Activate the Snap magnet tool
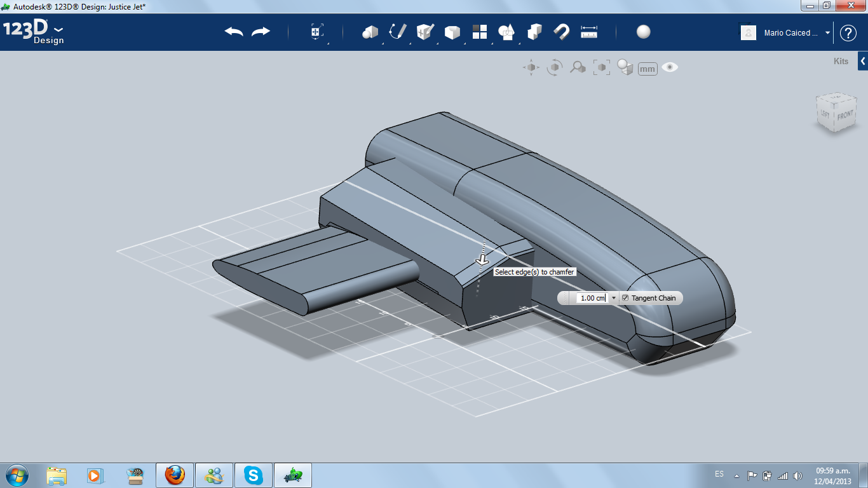The height and width of the screenshot is (488, 868). tap(562, 32)
